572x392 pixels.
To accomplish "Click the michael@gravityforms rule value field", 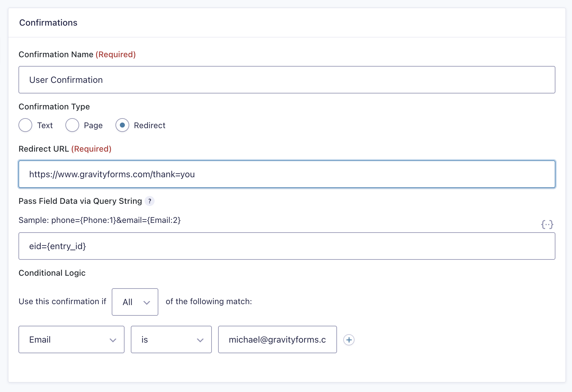I will (278, 339).
